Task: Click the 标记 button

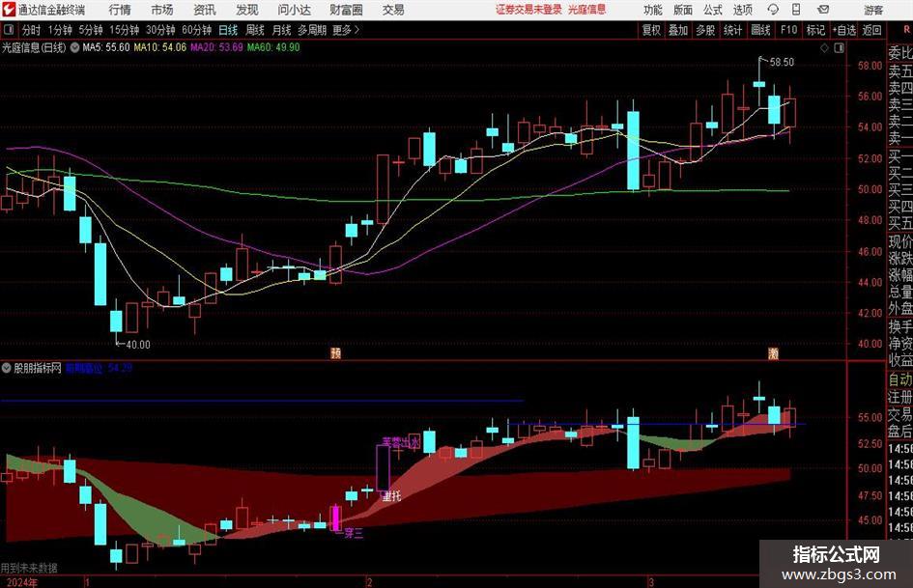Action: coord(815,30)
